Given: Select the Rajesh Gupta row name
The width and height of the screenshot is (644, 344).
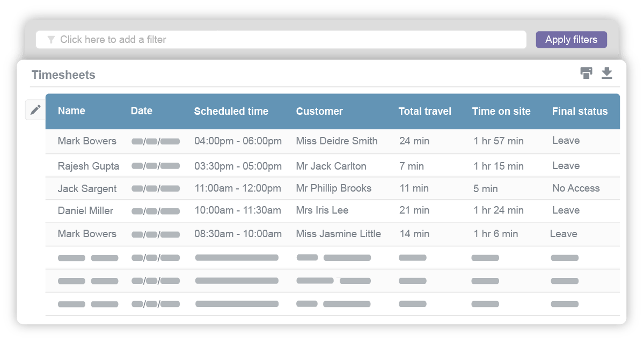Looking at the screenshot, I should [x=89, y=166].
